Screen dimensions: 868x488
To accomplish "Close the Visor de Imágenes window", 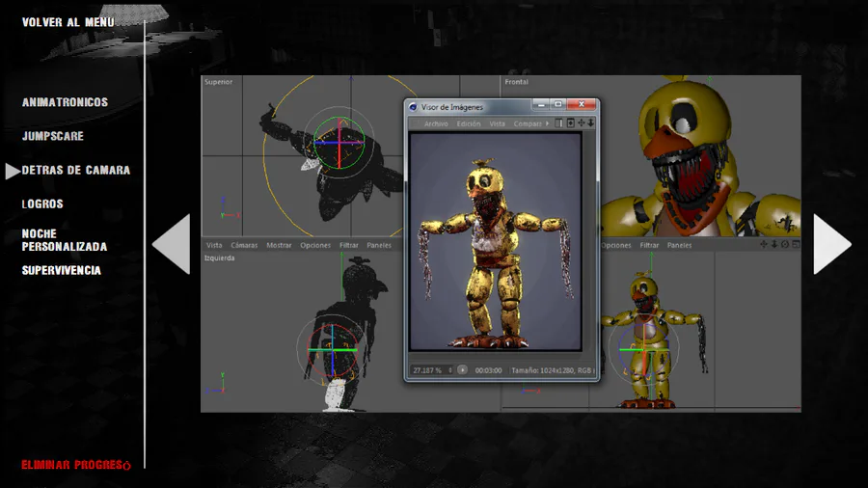I will [582, 104].
